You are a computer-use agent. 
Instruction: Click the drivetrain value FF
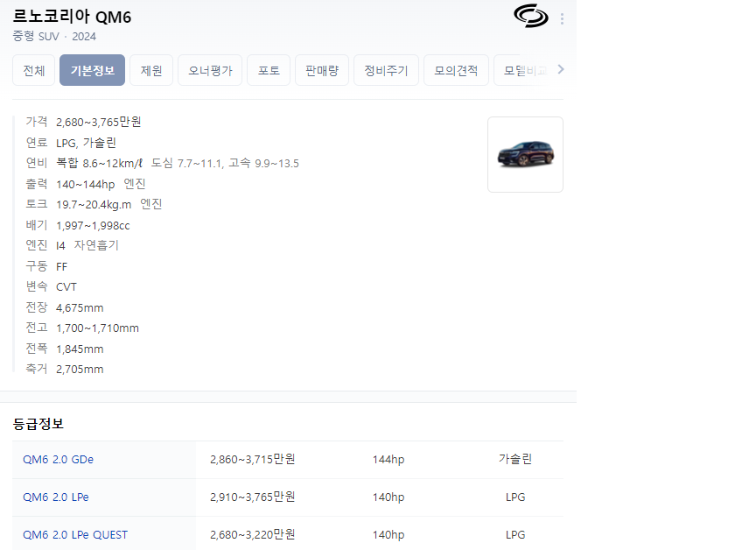[62, 266]
